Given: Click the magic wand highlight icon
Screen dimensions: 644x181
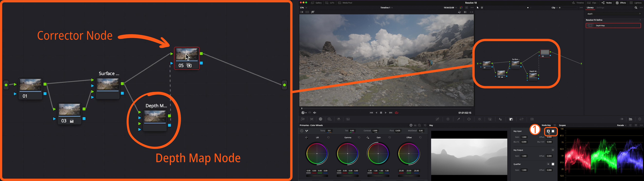Looking at the screenshot, I should coord(313,12).
